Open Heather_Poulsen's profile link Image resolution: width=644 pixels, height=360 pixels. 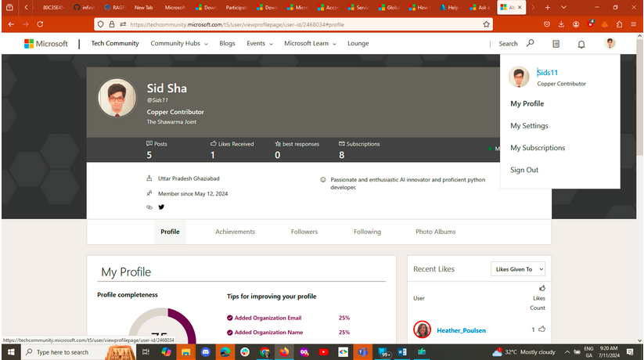tap(461, 330)
